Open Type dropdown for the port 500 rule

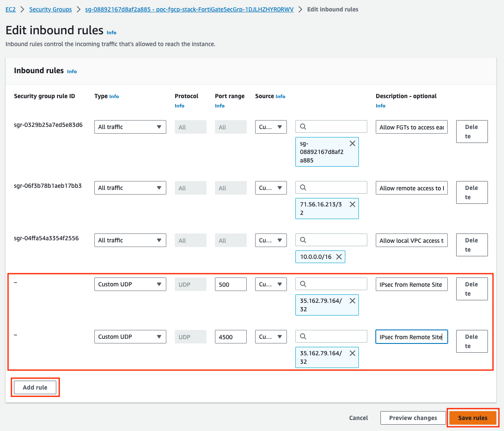coord(130,284)
